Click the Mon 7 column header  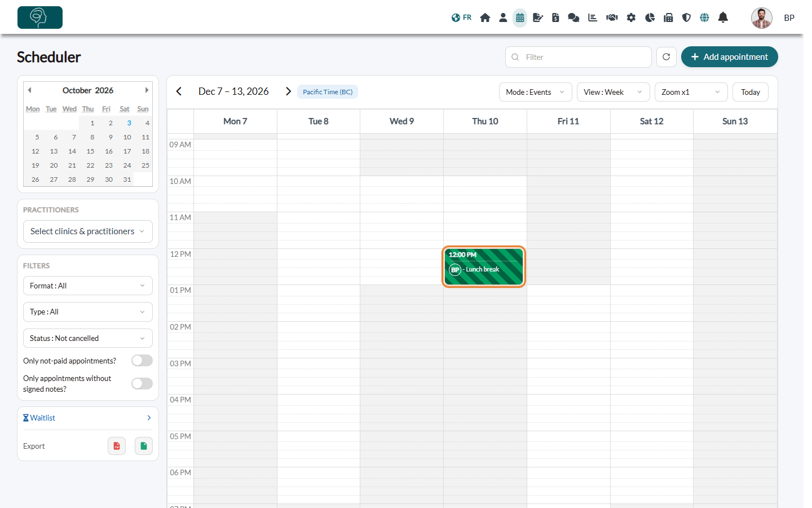point(235,121)
